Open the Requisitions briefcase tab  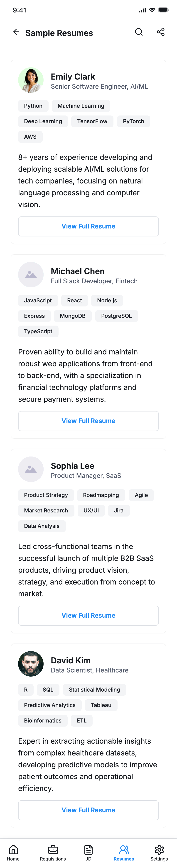53,853
